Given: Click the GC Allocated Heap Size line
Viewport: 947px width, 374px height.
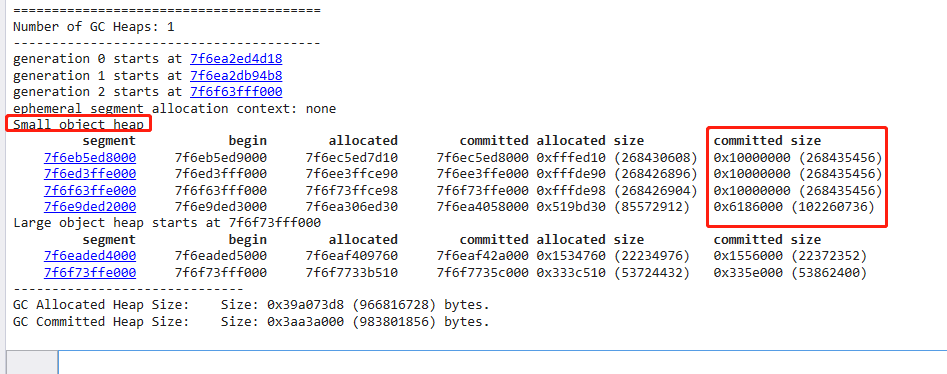Looking at the screenshot, I should point(251,305).
